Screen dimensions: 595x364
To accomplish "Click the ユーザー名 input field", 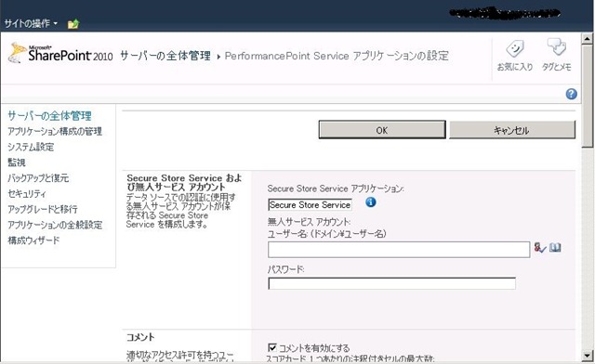I will (399, 250).
